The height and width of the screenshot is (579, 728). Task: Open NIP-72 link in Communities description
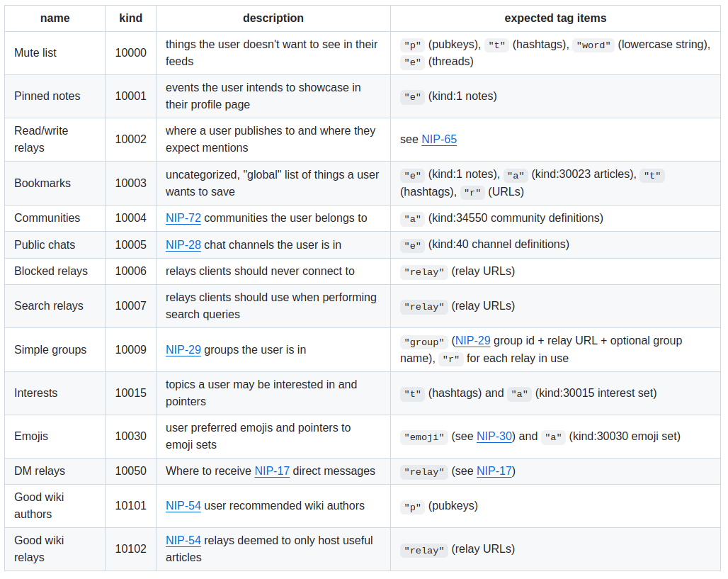click(183, 218)
